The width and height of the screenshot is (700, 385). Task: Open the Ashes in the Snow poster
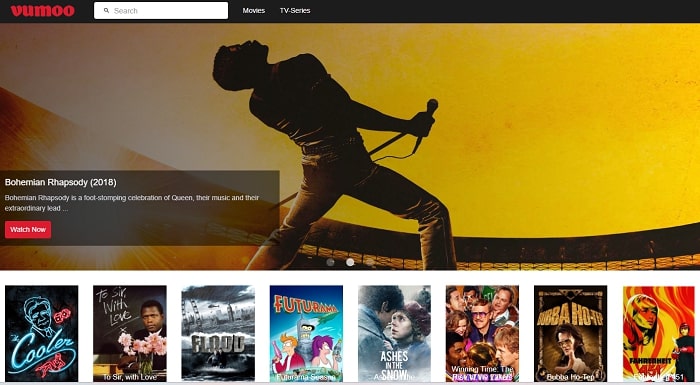click(394, 334)
